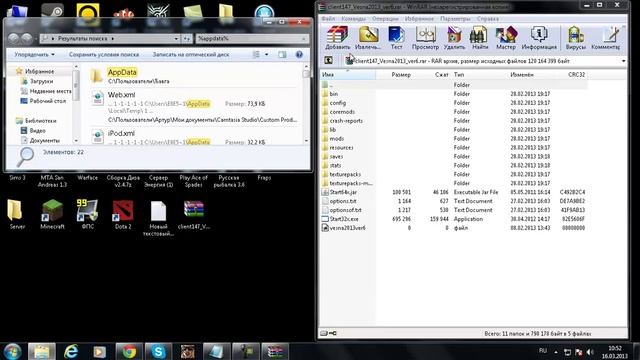Toggle the Explorer preview pane icon
This screenshot has width=640, height=360.
tap(282, 54)
